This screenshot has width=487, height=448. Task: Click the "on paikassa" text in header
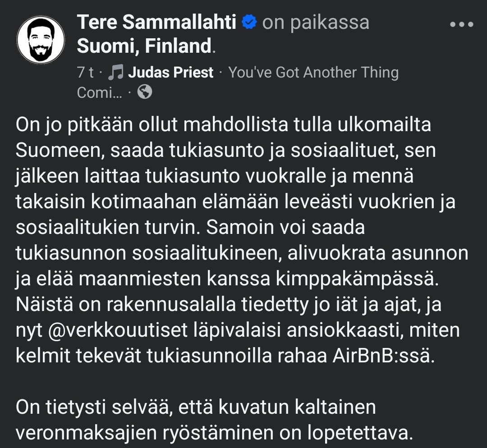[316, 23]
